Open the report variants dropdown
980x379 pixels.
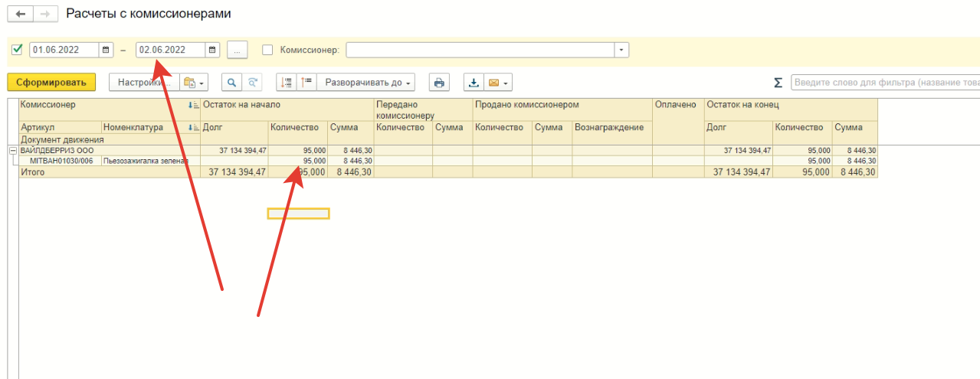pos(194,82)
